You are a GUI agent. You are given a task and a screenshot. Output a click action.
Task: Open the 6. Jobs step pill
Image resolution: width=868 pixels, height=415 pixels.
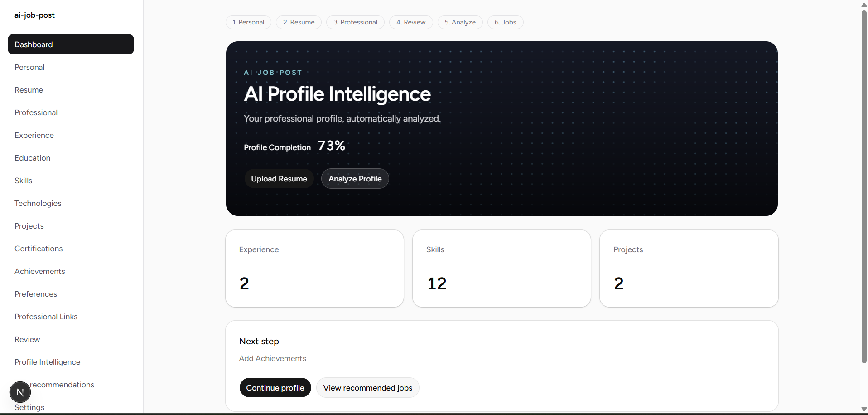click(505, 22)
